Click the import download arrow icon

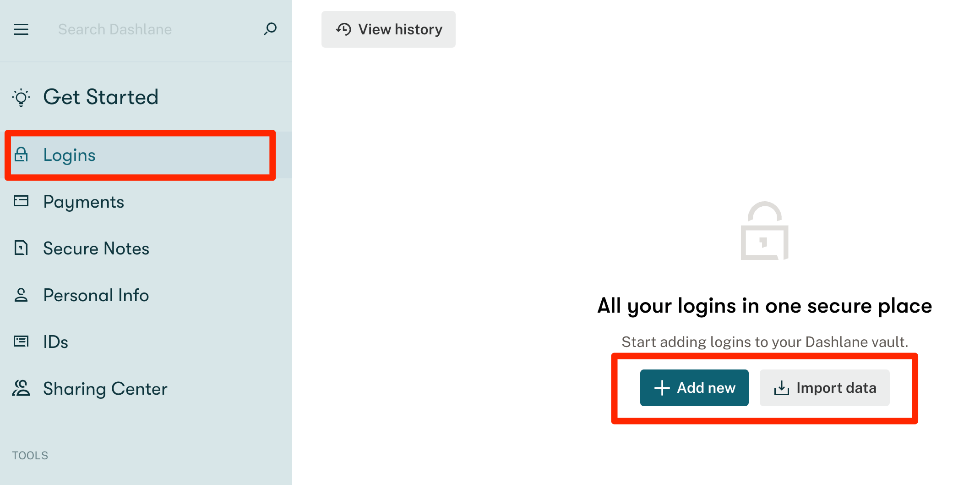coord(781,388)
